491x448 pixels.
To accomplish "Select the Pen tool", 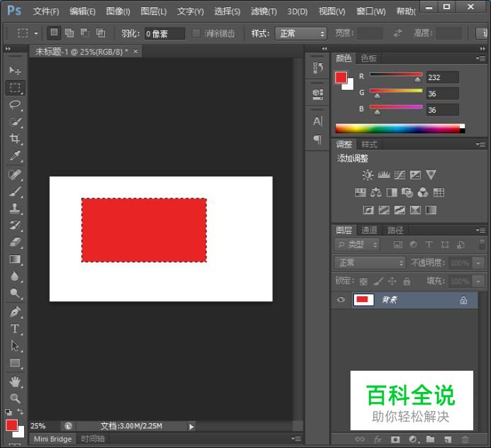I will [15, 312].
